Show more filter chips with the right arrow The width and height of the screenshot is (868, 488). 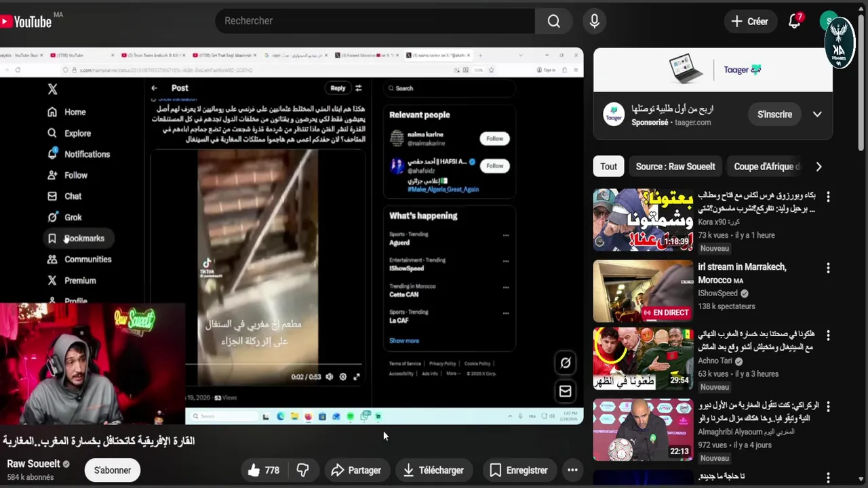[818, 166]
